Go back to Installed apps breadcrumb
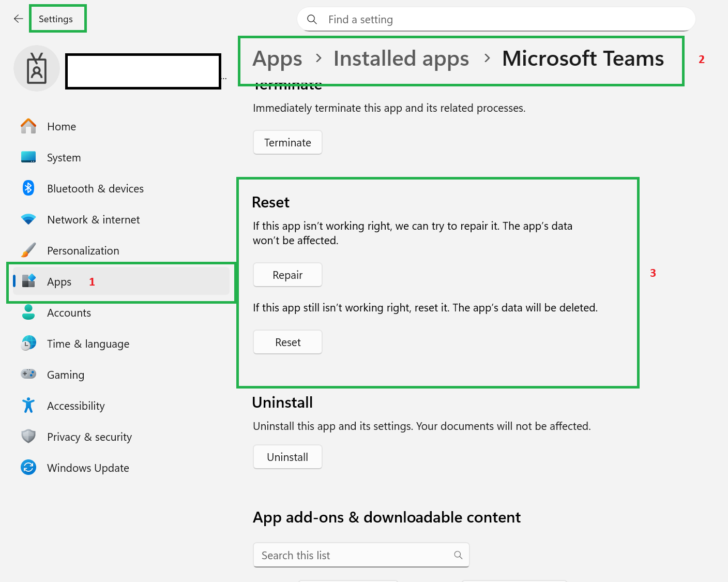 401,59
